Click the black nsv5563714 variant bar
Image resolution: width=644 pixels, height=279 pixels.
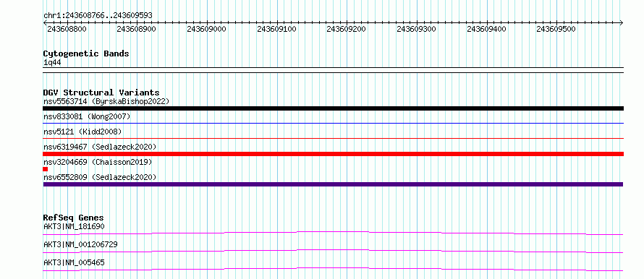click(333, 108)
